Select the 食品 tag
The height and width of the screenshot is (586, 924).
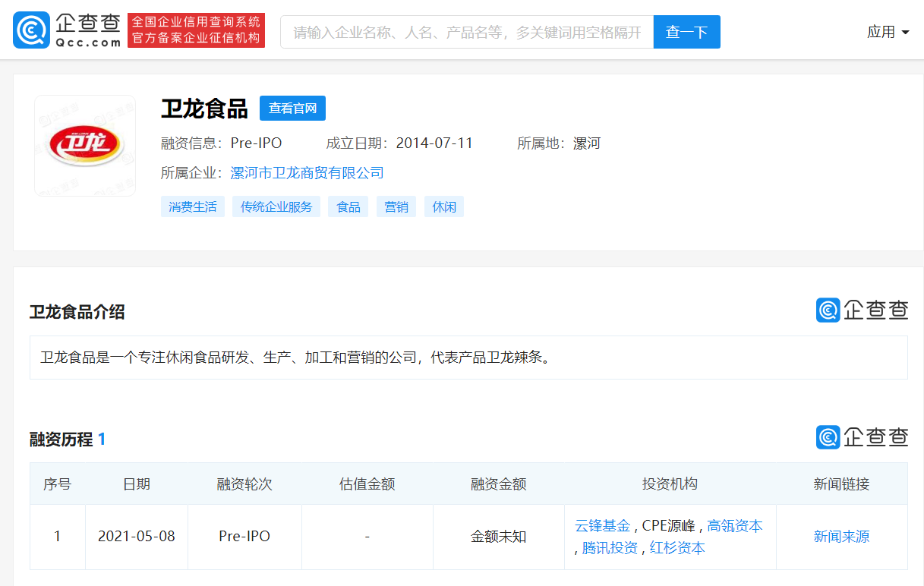pos(348,206)
